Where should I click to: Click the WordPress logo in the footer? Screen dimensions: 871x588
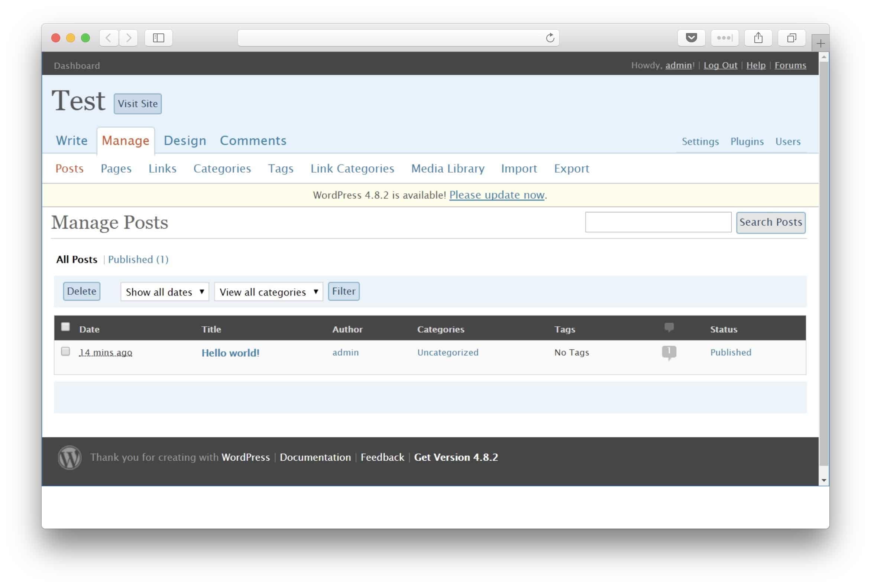70,457
